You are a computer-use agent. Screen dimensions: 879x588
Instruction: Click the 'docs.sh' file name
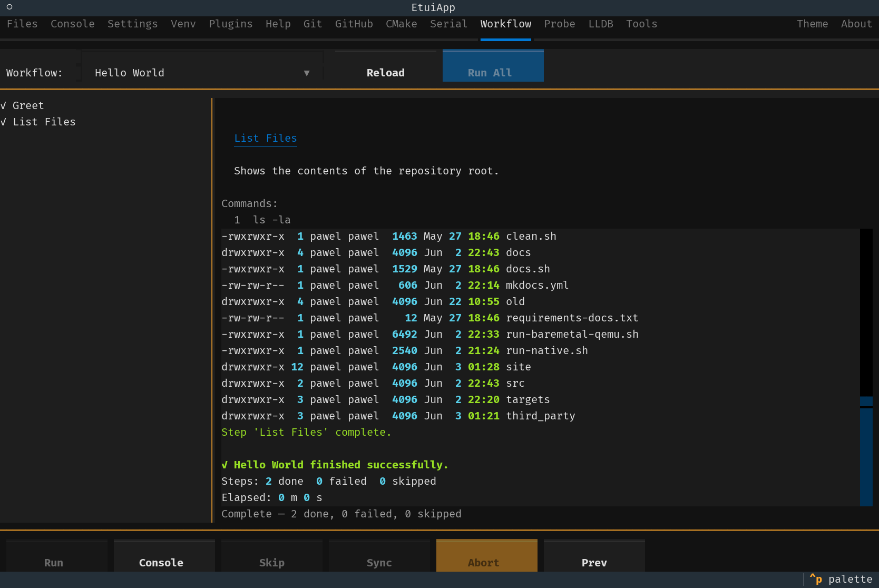pyautogui.click(x=528, y=269)
